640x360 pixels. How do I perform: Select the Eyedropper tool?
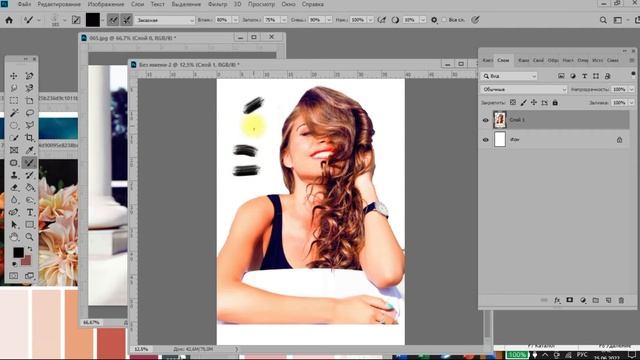(29, 150)
